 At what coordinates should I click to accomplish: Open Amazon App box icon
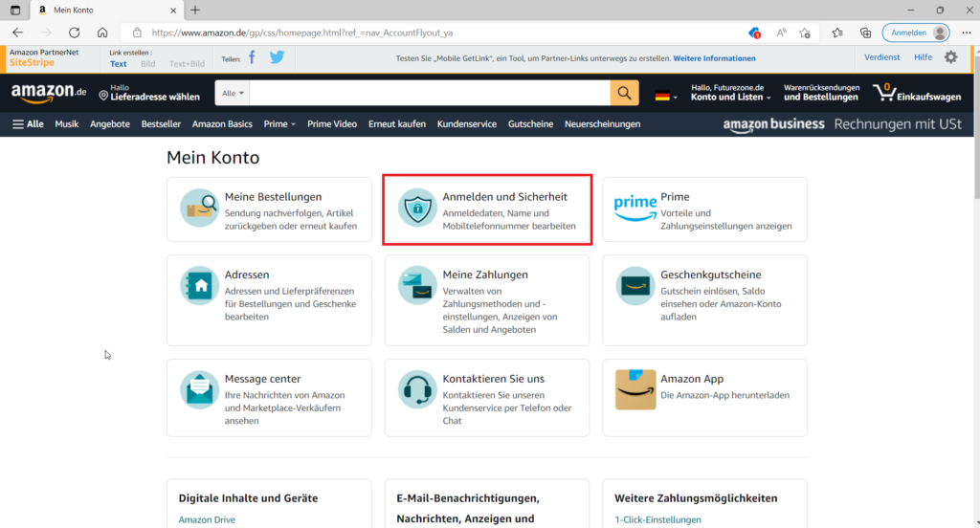point(635,389)
